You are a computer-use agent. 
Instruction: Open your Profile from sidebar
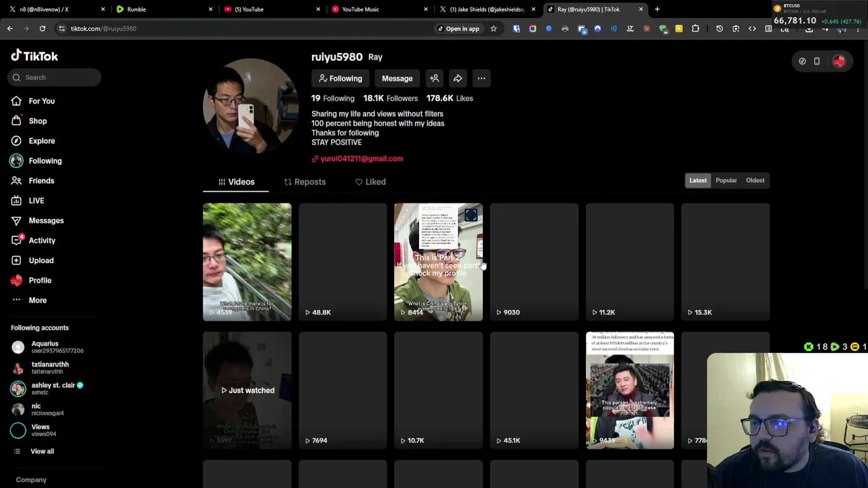[x=39, y=280]
